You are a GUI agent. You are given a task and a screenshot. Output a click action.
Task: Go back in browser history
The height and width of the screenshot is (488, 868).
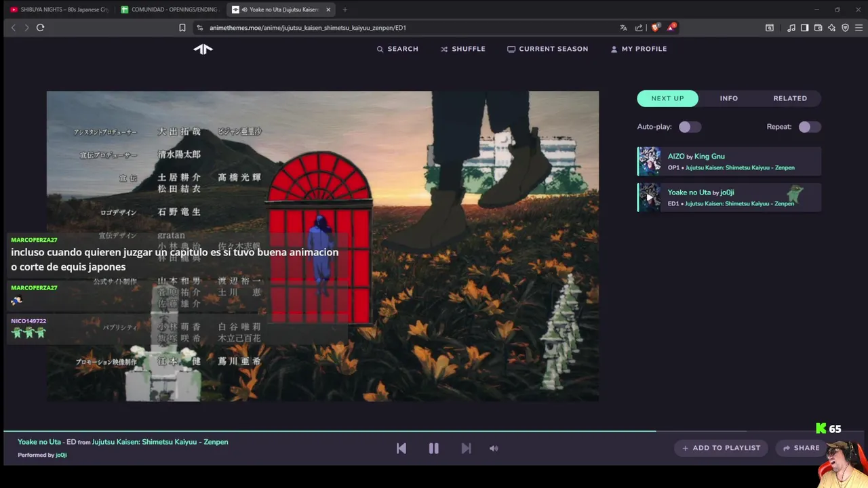(x=13, y=28)
